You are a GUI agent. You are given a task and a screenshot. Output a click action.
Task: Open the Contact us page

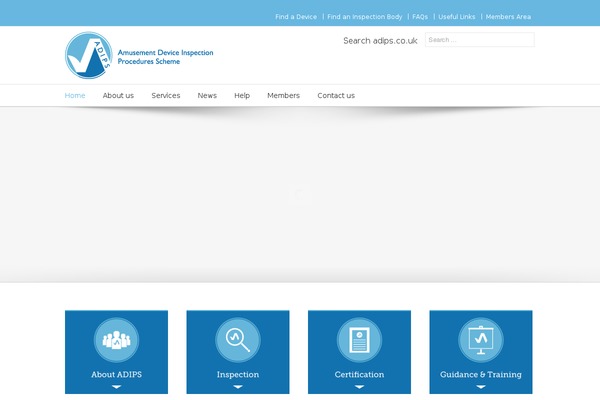pos(336,96)
